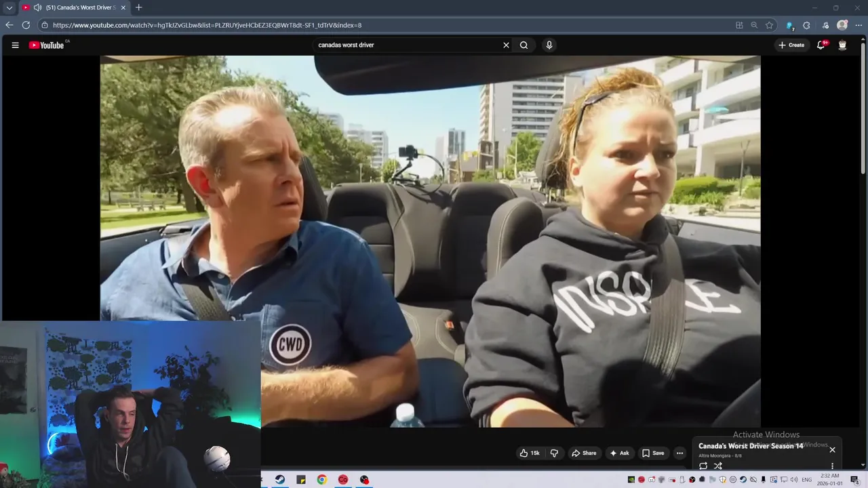The height and width of the screenshot is (488, 868).
Task: Go back with browser back arrow
Action: click(x=9, y=25)
